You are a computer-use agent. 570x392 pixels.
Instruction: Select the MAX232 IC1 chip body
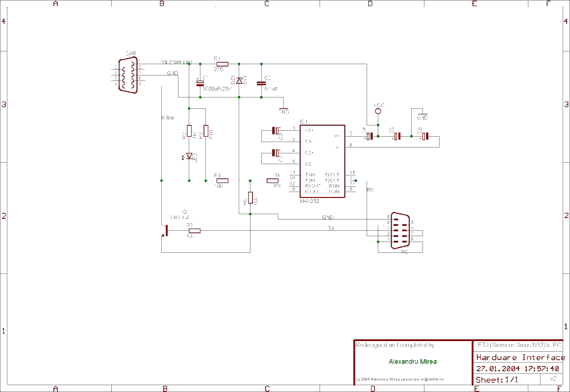click(322, 161)
